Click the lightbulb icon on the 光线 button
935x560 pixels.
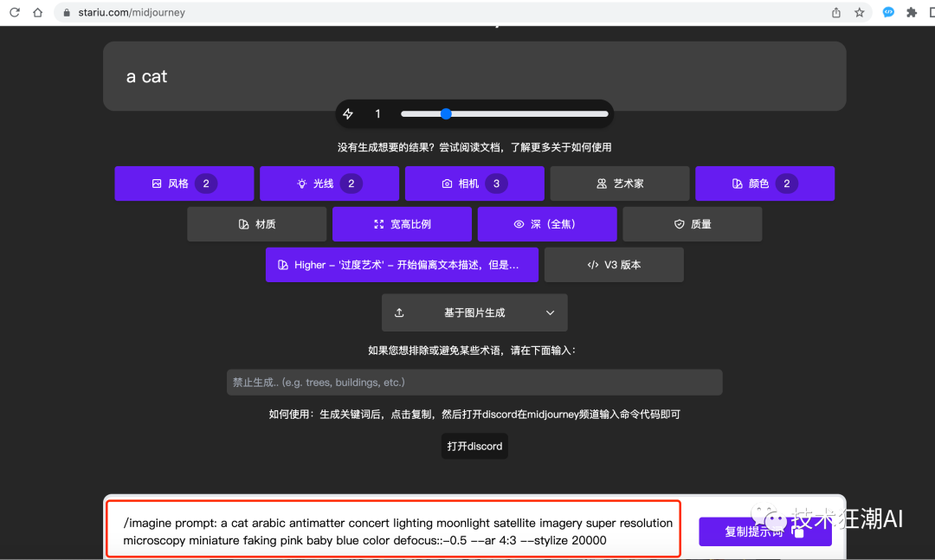pyautogui.click(x=302, y=183)
